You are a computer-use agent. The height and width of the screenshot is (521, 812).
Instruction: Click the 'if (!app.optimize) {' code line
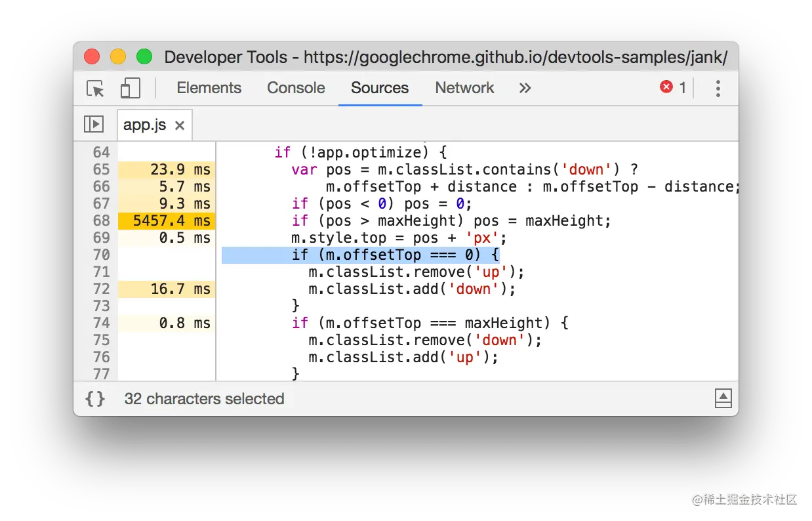(x=360, y=152)
